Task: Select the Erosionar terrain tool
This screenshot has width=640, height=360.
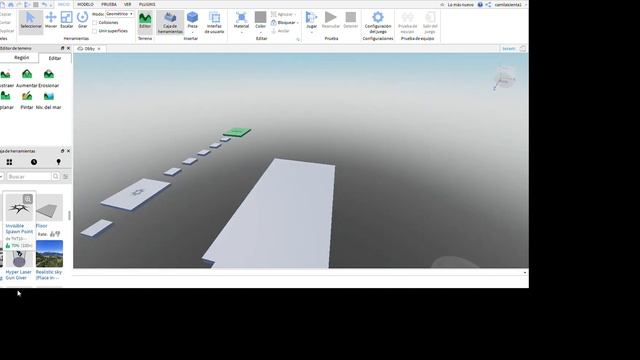Action: click(49, 78)
